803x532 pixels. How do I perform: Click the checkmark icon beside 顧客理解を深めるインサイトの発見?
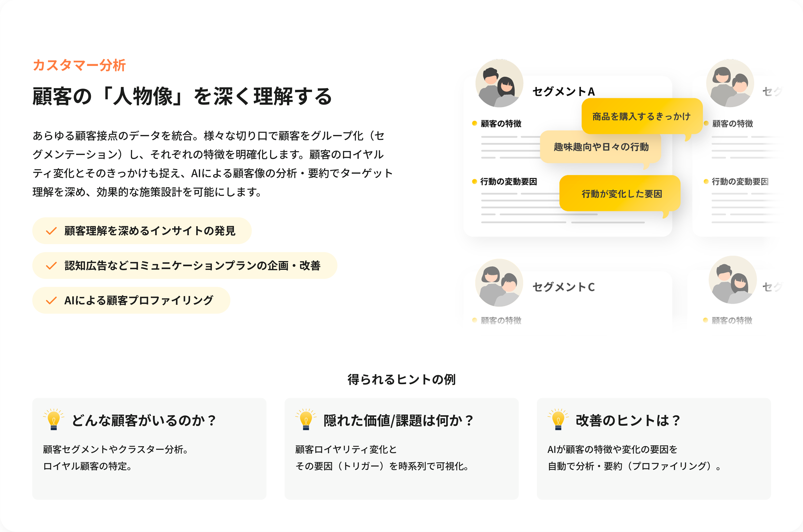coord(51,231)
